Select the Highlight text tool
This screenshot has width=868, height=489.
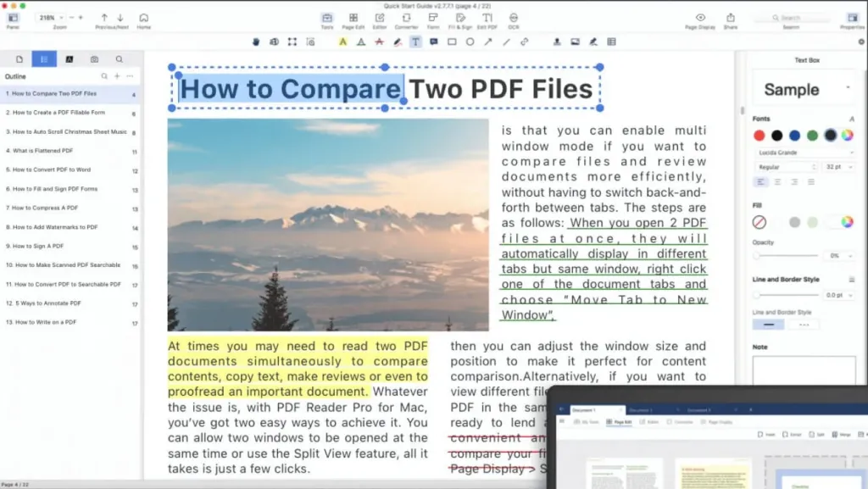click(x=343, y=42)
